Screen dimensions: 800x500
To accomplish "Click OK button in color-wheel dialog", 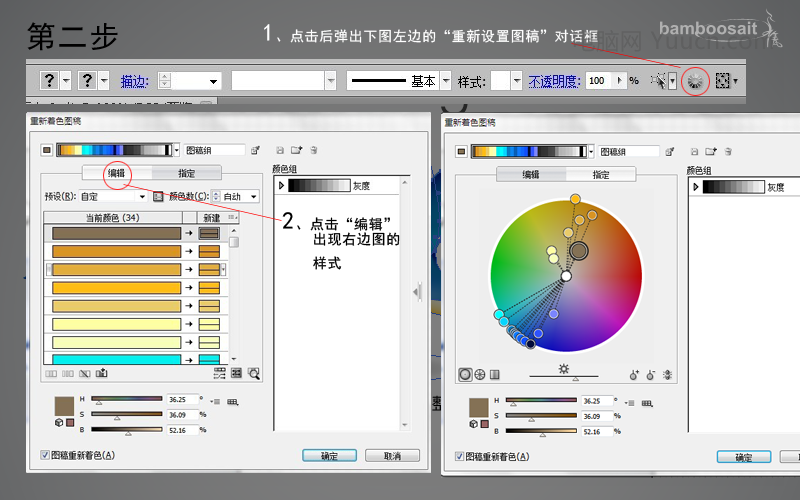I will (x=743, y=457).
